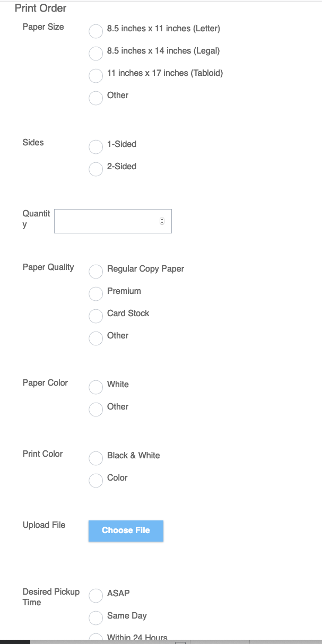
Task: Select 8.5 x 11 inches Letter paper size
Action: [x=95, y=31]
